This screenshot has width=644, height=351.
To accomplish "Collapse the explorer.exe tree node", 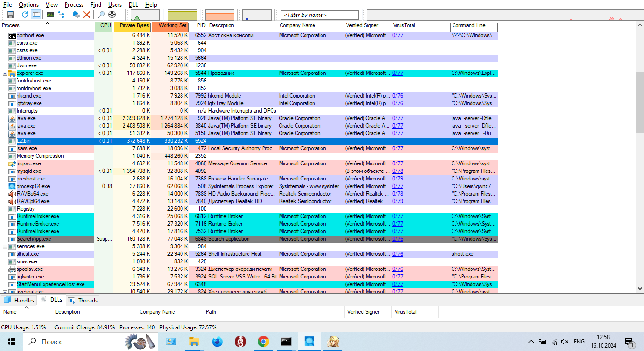I will tap(5, 73).
